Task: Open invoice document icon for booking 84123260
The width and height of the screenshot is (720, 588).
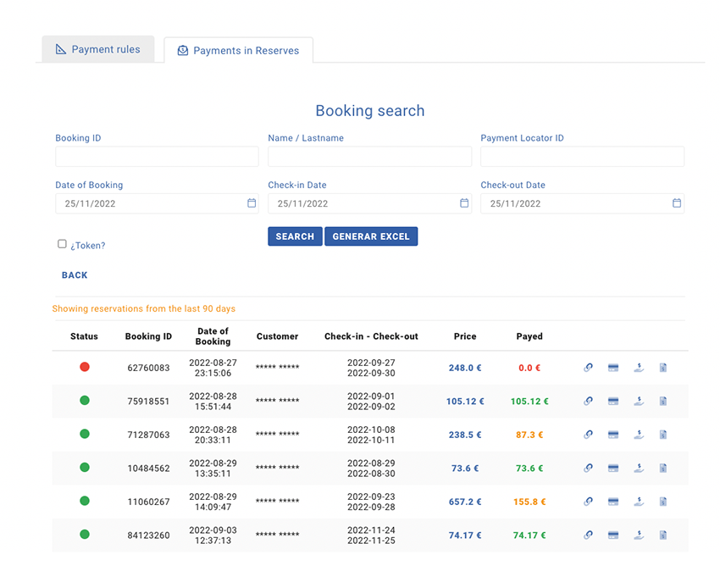Action: point(663,535)
